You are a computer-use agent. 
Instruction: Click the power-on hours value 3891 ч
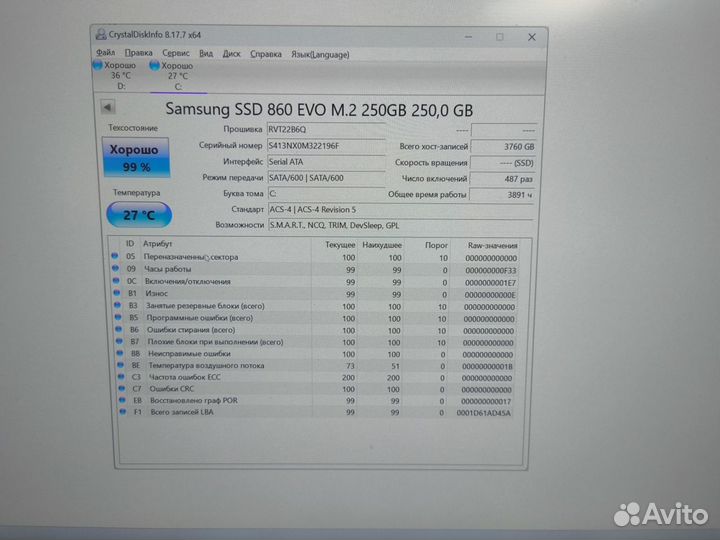coord(502,195)
